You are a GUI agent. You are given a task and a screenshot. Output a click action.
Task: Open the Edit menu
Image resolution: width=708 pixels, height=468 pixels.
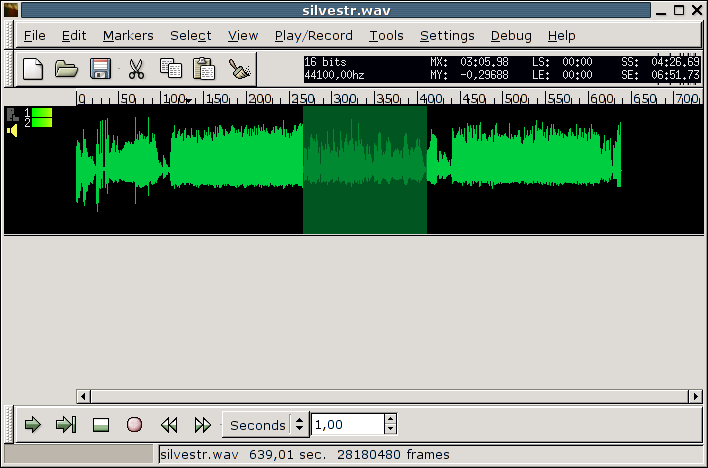(74, 36)
